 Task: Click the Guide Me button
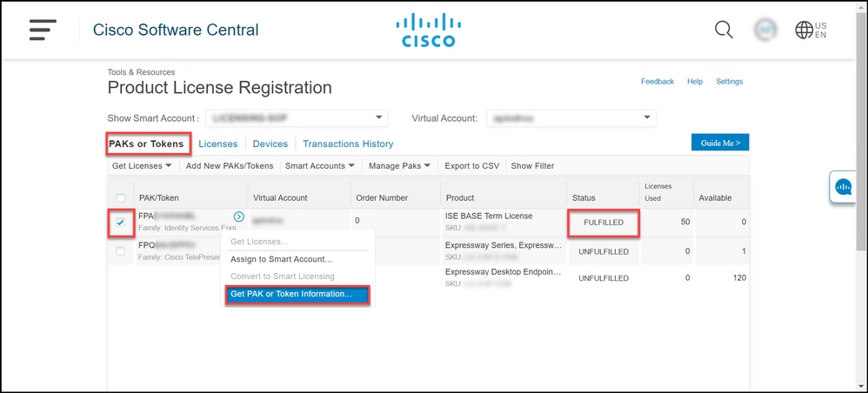719,143
